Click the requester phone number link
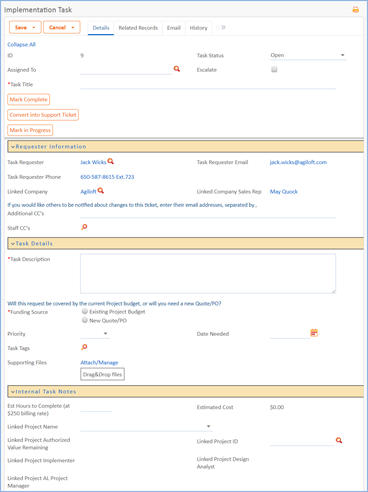This screenshot has width=368, height=492. coord(107,177)
